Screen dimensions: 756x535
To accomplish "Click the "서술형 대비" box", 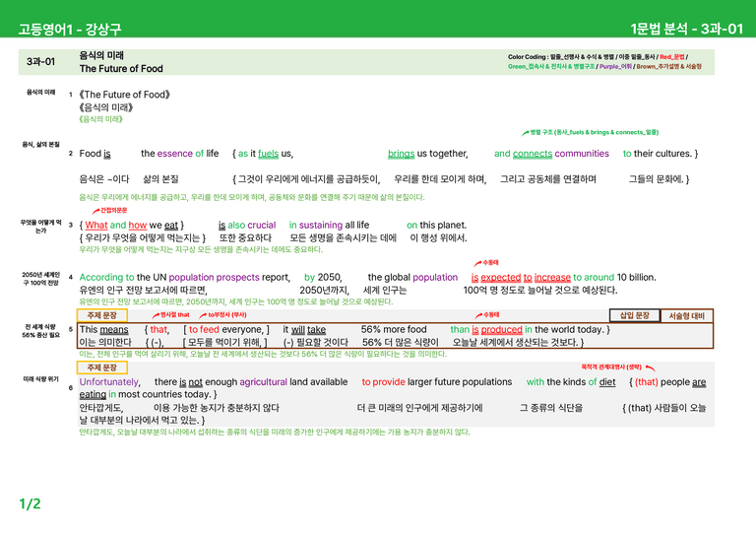I will coord(686,316).
